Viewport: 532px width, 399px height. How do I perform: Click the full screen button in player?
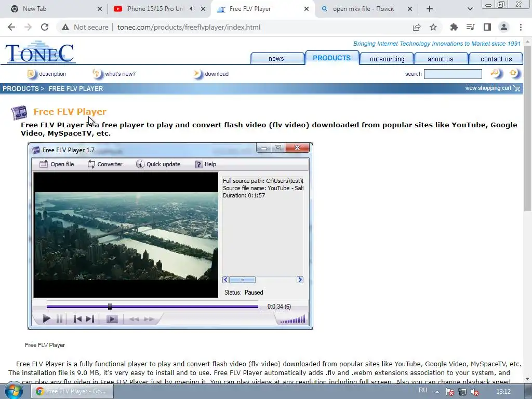112,319
